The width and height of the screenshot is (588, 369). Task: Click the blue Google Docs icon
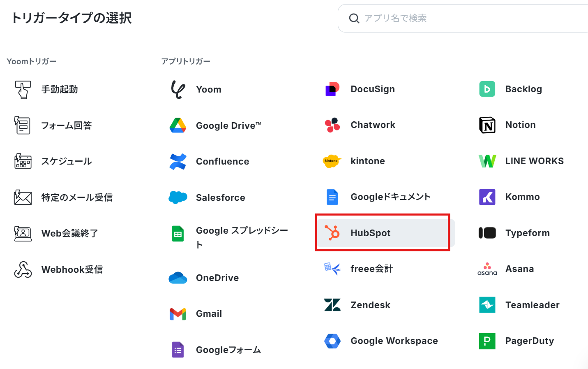[x=332, y=197]
